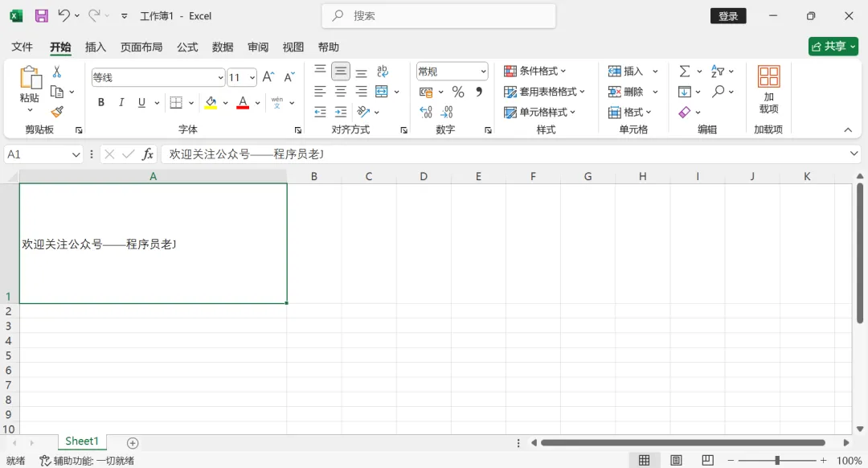Screen dimensions: 868x468
Task: Toggle Italic formatting
Action: click(121, 102)
